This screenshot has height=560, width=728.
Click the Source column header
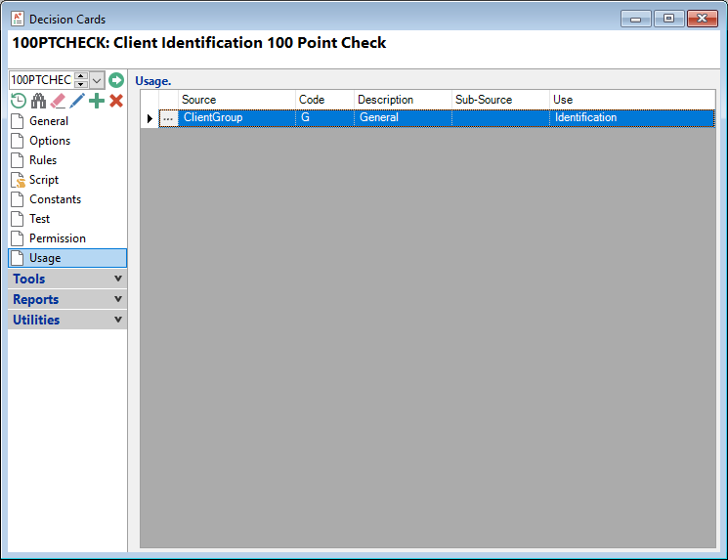[x=236, y=100]
